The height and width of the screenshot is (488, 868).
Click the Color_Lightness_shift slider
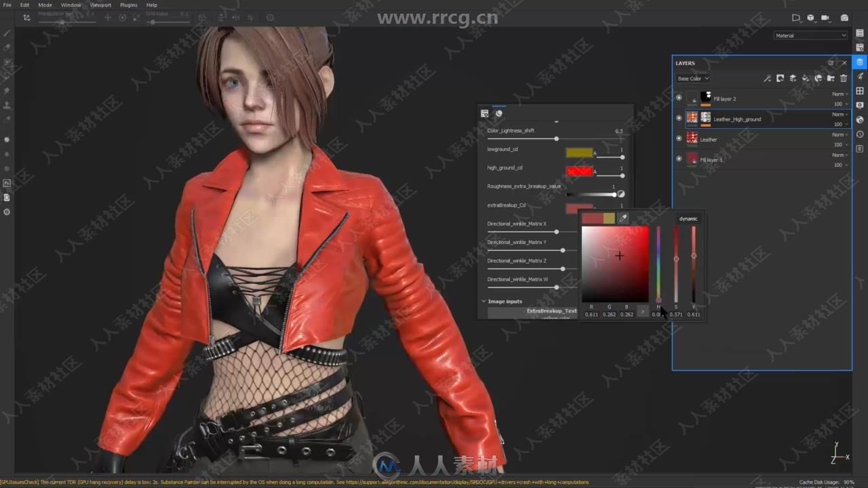point(555,139)
